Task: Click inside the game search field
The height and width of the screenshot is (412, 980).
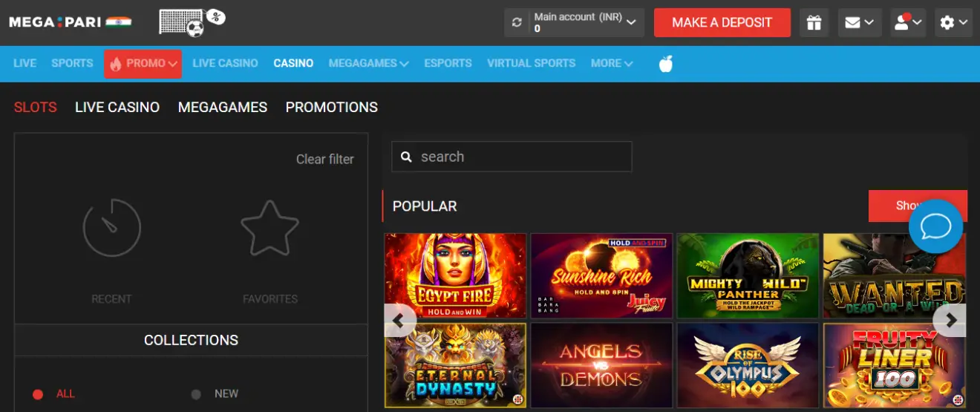Action: [512, 157]
